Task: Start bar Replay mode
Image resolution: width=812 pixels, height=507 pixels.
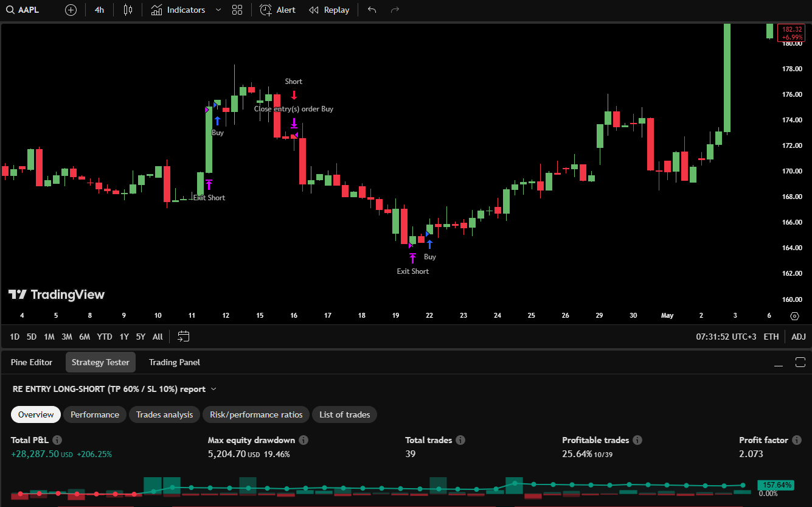Action: coord(329,10)
